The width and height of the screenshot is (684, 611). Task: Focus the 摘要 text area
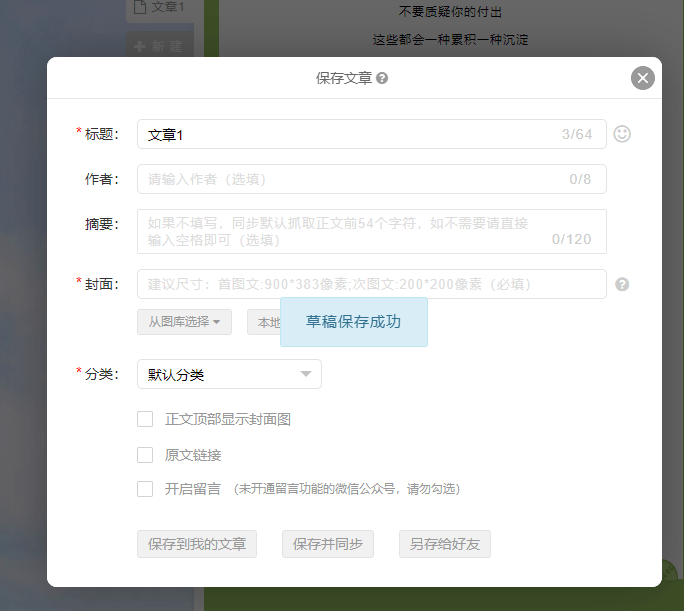[372, 232]
